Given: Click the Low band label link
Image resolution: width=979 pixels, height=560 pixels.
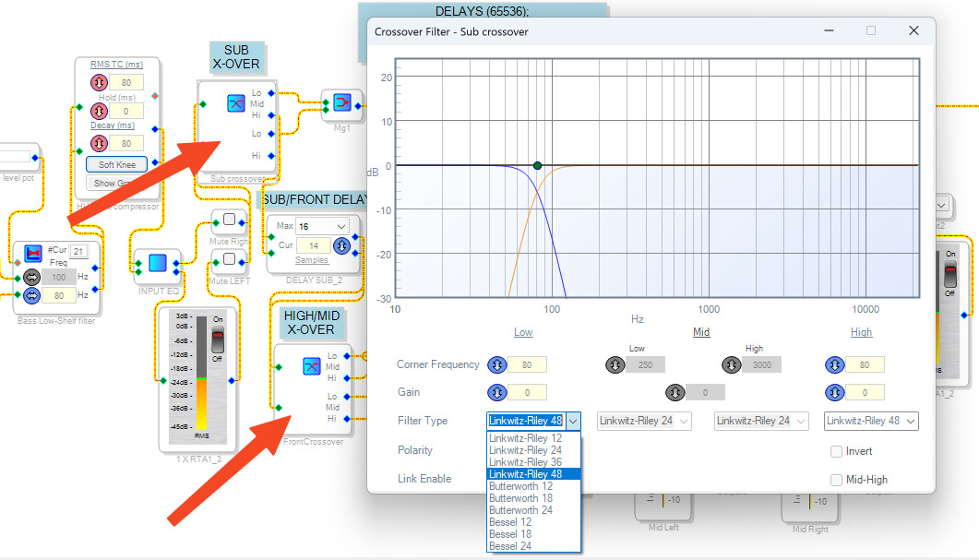Looking at the screenshot, I should tap(523, 332).
